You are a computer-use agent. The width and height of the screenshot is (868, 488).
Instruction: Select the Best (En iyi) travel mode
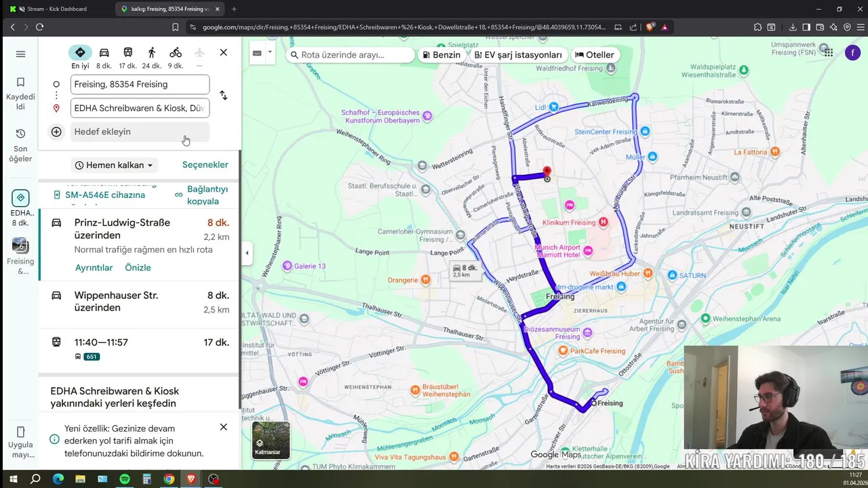(x=80, y=58)
